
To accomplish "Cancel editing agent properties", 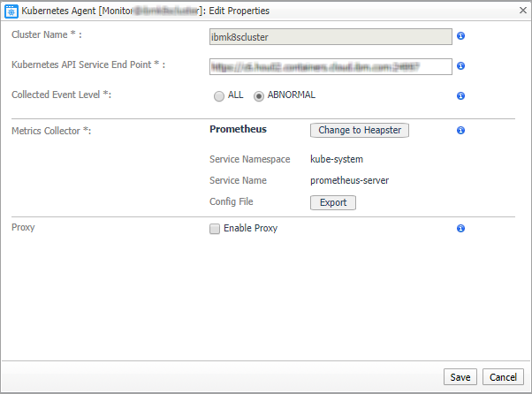I will click(x=502, y=377).
